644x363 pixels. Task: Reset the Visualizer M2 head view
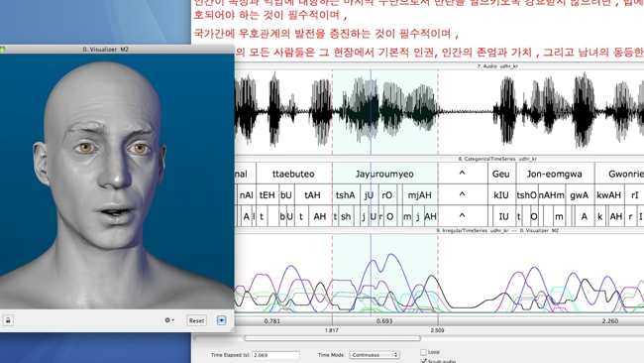(196, 320)
